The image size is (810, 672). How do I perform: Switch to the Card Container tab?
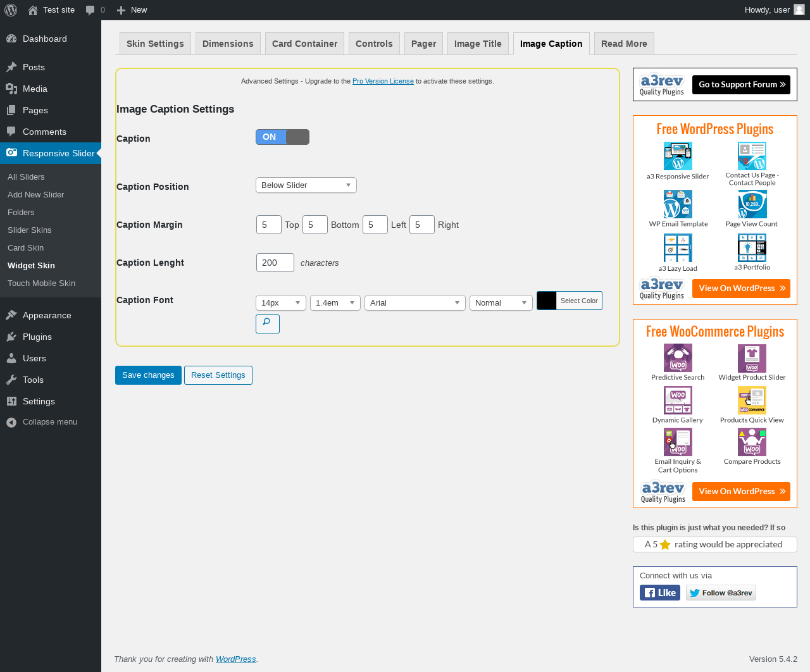click(x=304, y=44)
